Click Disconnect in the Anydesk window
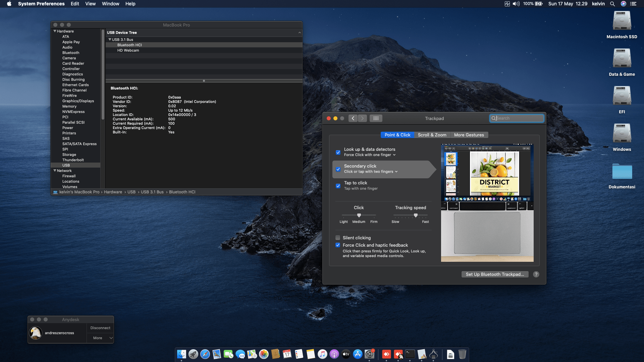Viewport: 644px width, 362px height. tap(100, 328)
